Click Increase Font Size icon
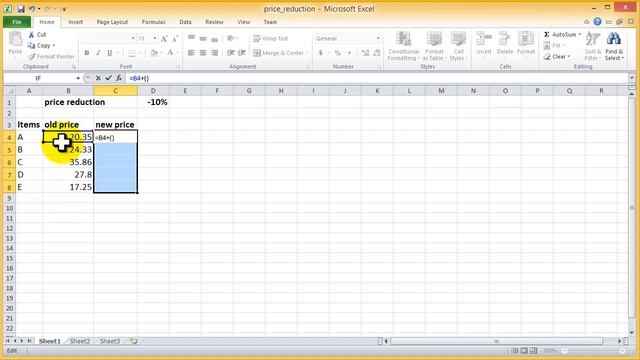 [164, 39]
